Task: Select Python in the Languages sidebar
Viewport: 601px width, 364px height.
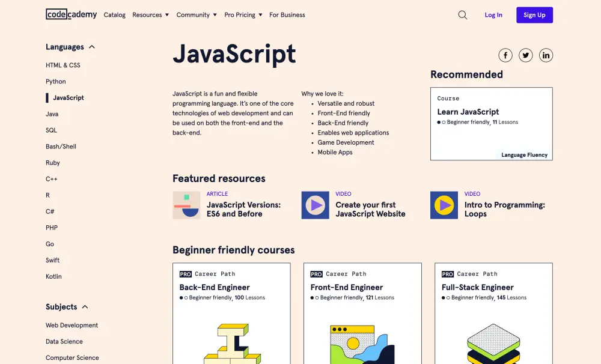Action: (55, 81)
